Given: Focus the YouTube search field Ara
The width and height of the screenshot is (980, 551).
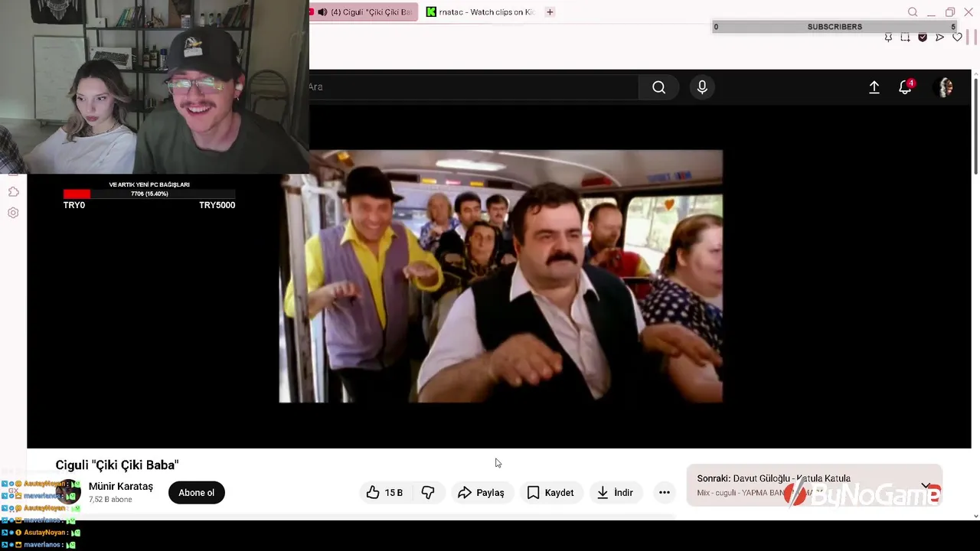Looking at the screenshot, I should 473,87.
